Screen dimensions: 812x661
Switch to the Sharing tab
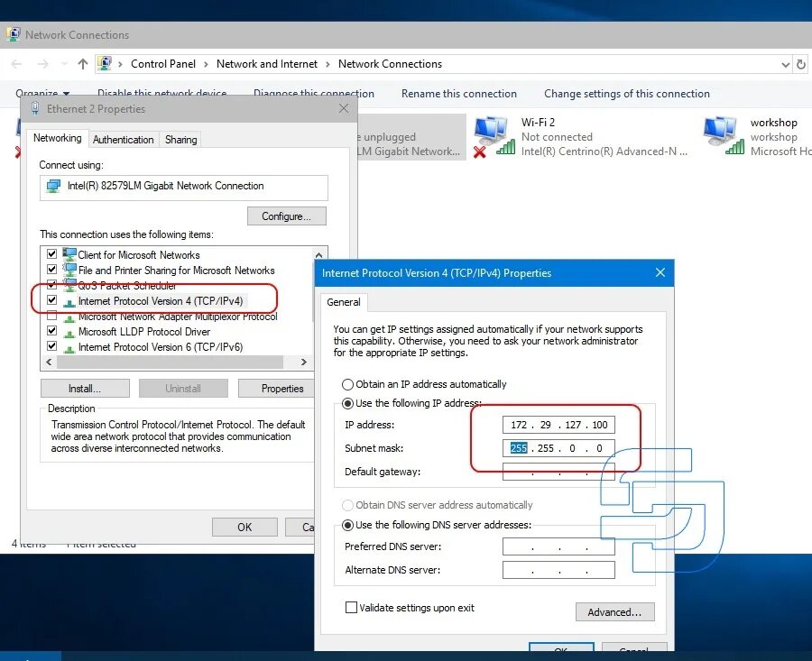tap(180, 139)
